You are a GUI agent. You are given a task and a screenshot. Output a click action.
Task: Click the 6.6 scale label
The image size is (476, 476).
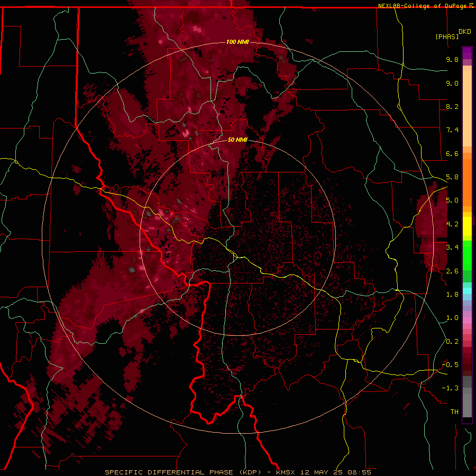(x=452, y=153)
